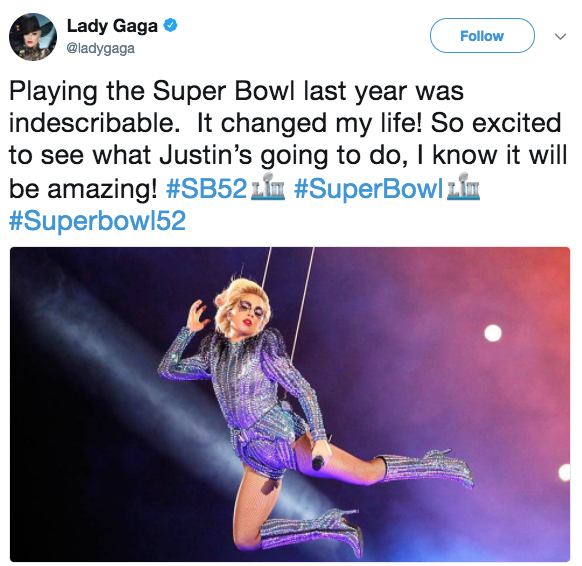
Task: Click the bright white spotlight in the photo
Action: 493,333
